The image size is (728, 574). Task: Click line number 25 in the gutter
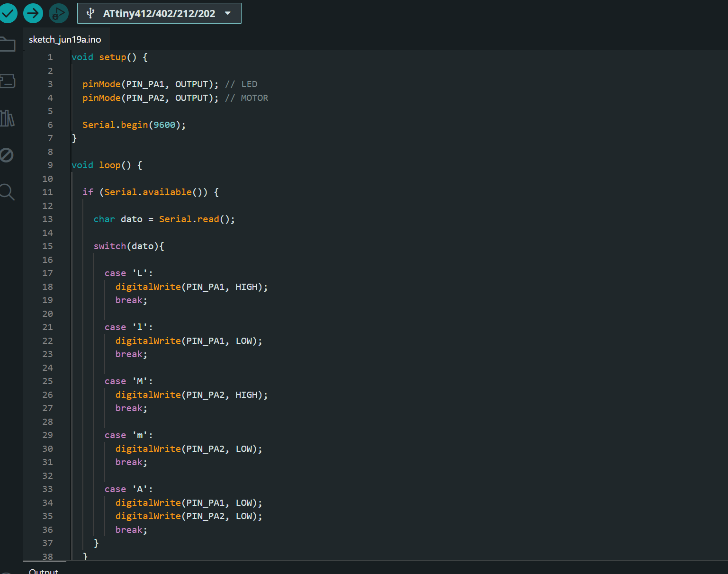[48, 381]
